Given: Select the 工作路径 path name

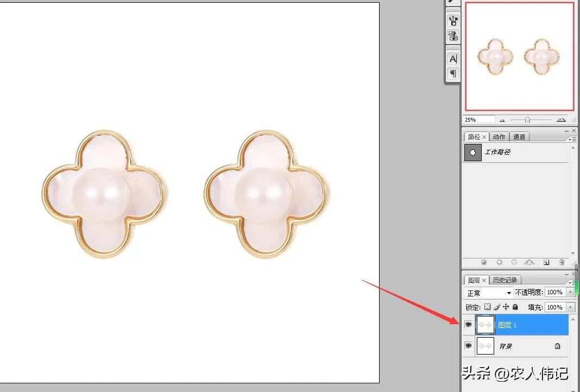Looking at the screenshot, I should pos(497,152).
